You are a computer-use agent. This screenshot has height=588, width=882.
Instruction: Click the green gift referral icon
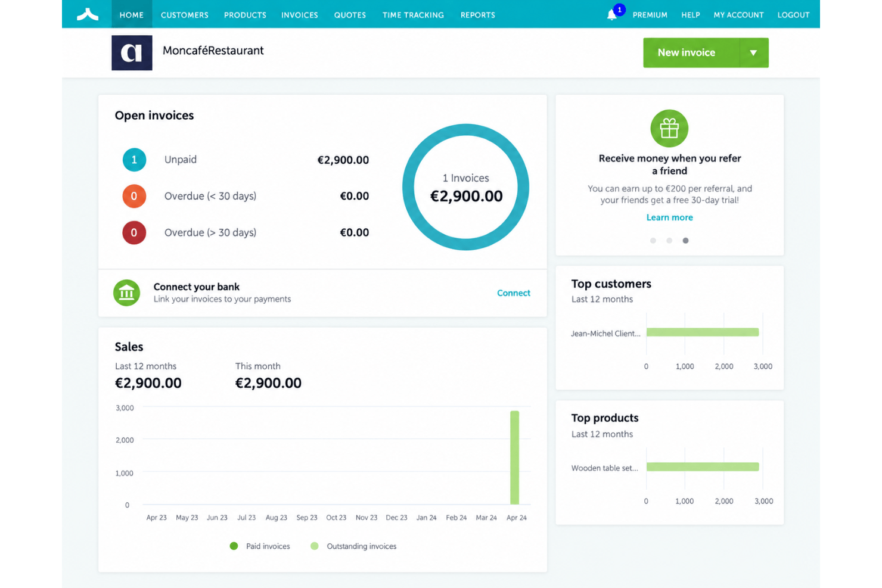669,128
